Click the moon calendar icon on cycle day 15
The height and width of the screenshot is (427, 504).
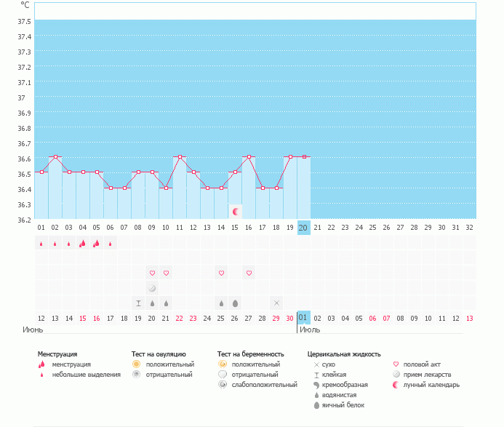pyautogui.click(x=235, y=211)
